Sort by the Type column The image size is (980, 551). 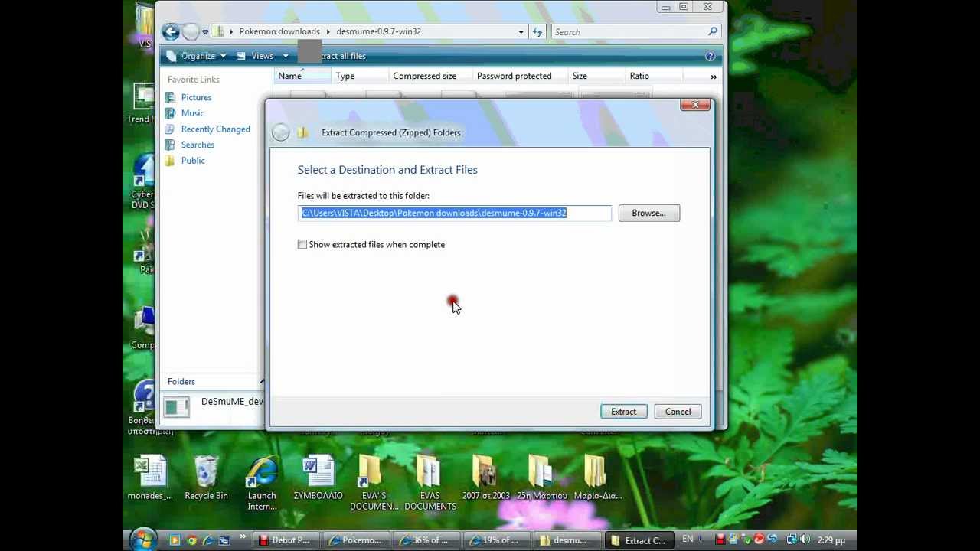coord(360,76)
